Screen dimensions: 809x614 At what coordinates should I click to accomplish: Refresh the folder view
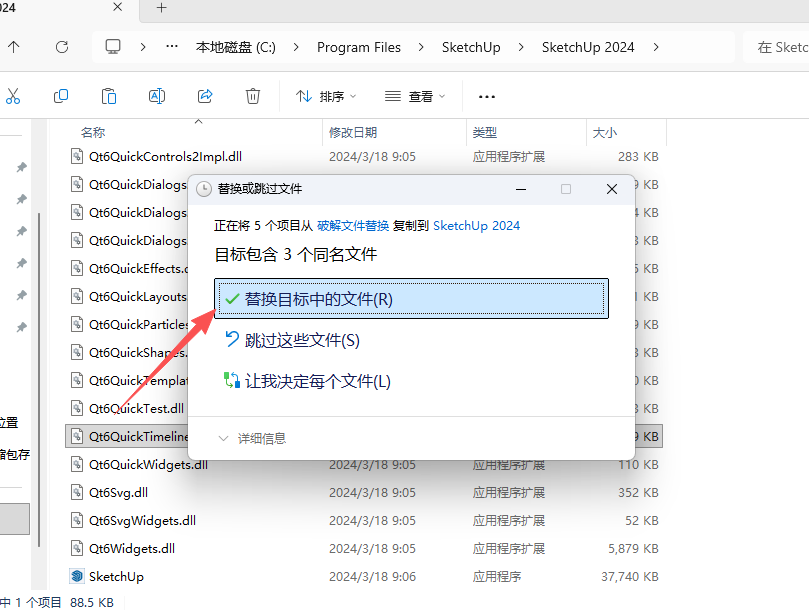click(62, 46)
